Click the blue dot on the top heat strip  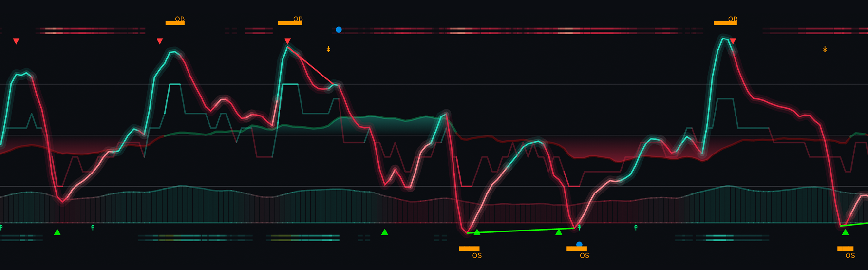point(339,30)
